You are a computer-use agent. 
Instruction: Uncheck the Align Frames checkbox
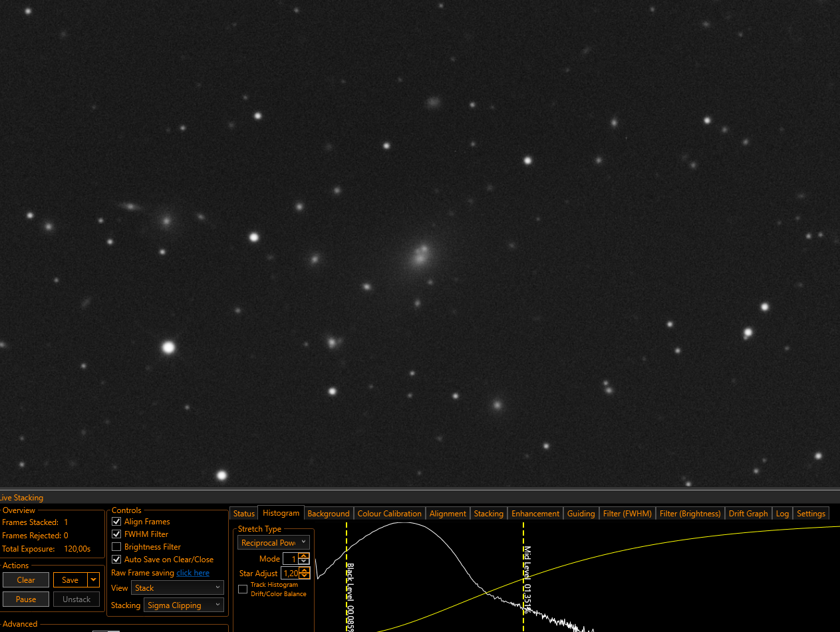point(116,522)
